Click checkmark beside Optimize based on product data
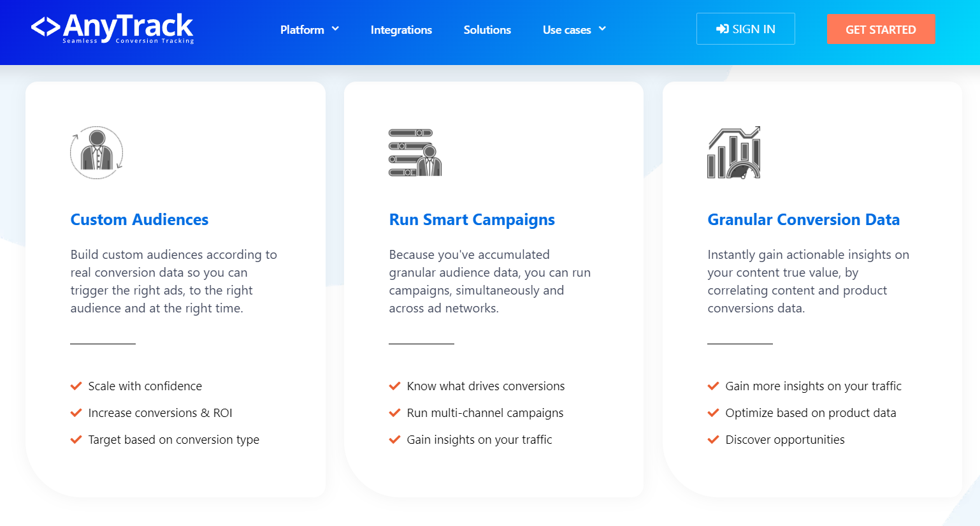The width and height of the screenshot is (980, 526). [x=713, y=413]
